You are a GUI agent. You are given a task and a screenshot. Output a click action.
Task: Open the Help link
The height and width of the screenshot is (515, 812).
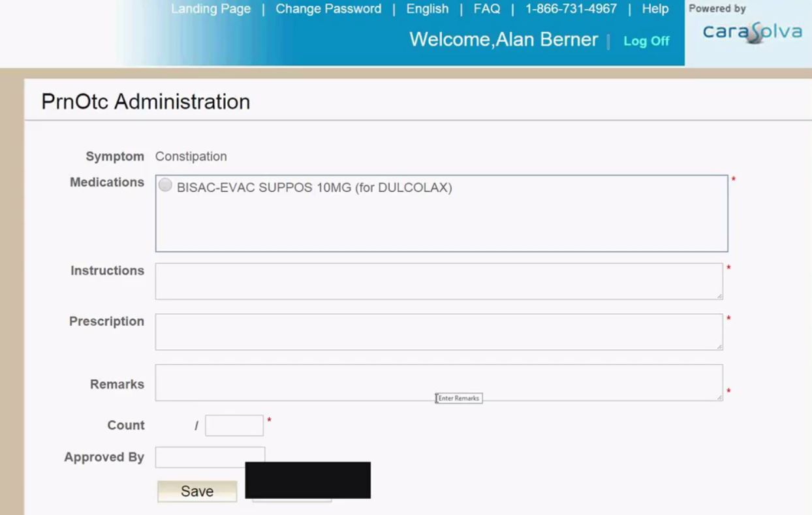pos(655,9)
